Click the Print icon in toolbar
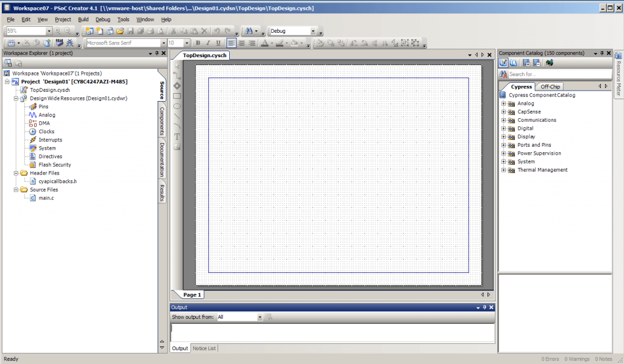 151,31
